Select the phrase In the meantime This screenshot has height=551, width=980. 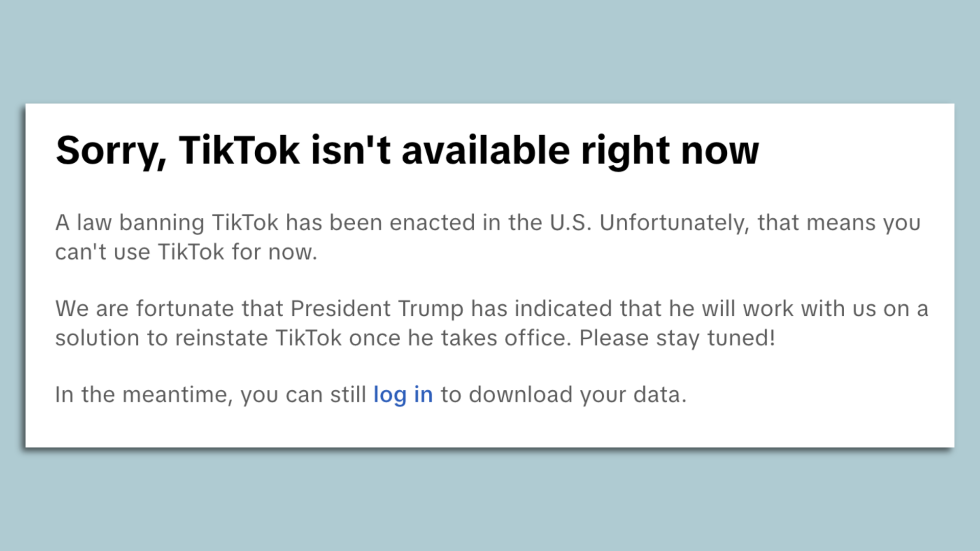pyautogui.click(x=140, y=394)
